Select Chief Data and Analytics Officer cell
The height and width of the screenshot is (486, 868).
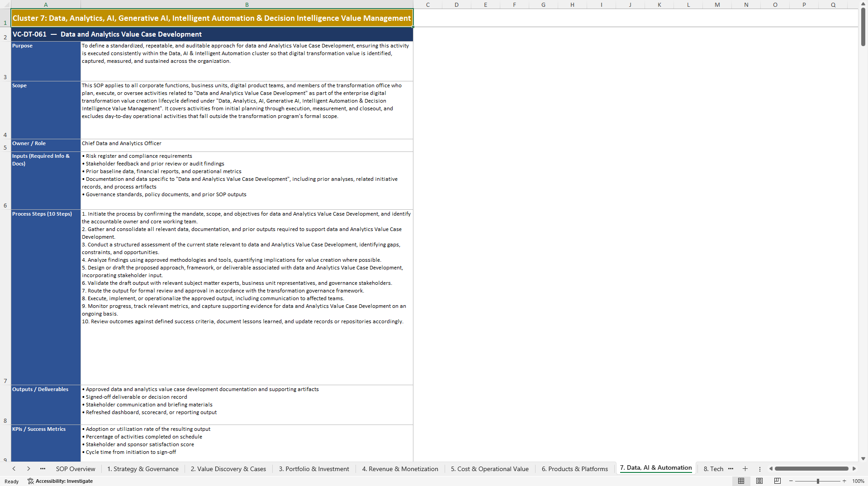tap(247, 145)
